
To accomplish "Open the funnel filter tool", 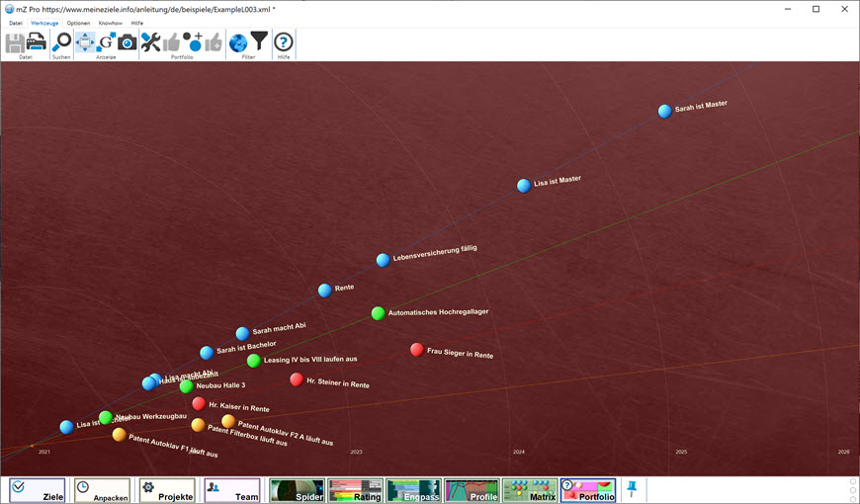I will click(259, 42).
